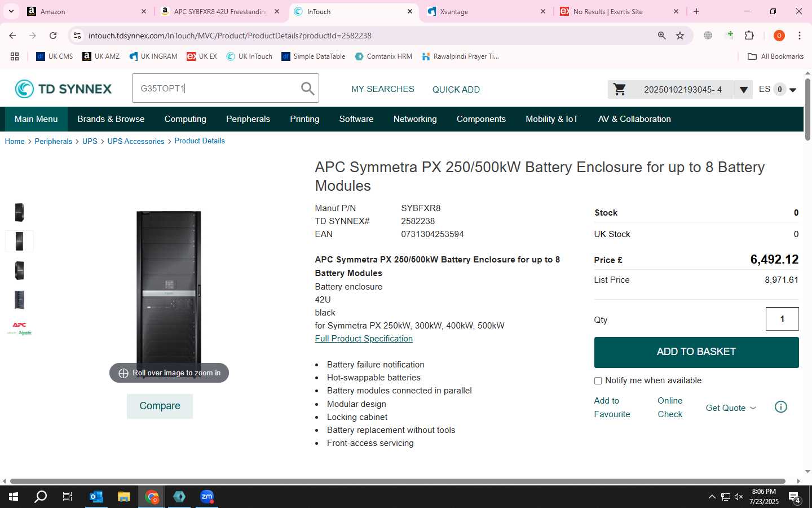Open the Components menu
The width and height of the screenshot is (812, 508).
coord(481,119)
